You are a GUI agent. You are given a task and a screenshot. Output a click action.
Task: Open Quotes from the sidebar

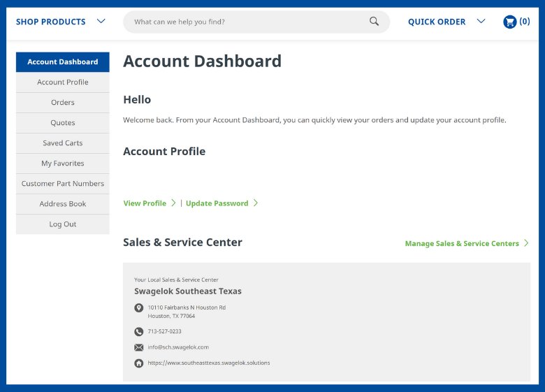click(63, 123)
